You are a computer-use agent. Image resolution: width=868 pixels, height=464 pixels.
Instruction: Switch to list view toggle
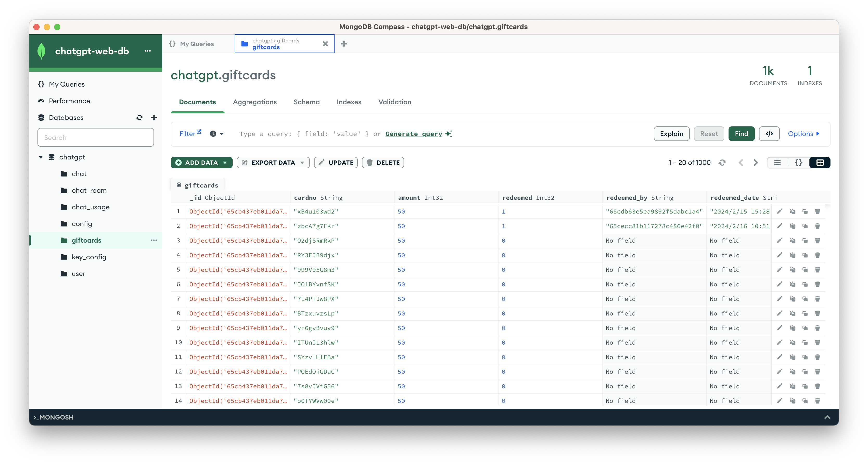pos(777,163)
